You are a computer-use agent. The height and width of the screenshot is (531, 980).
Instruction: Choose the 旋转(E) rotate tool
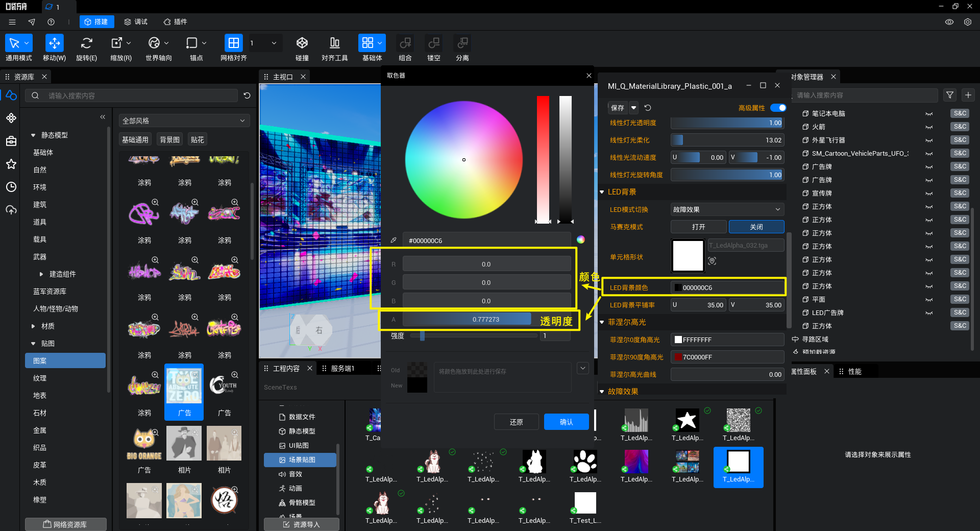pyautogui.click(x=87, y=43)
